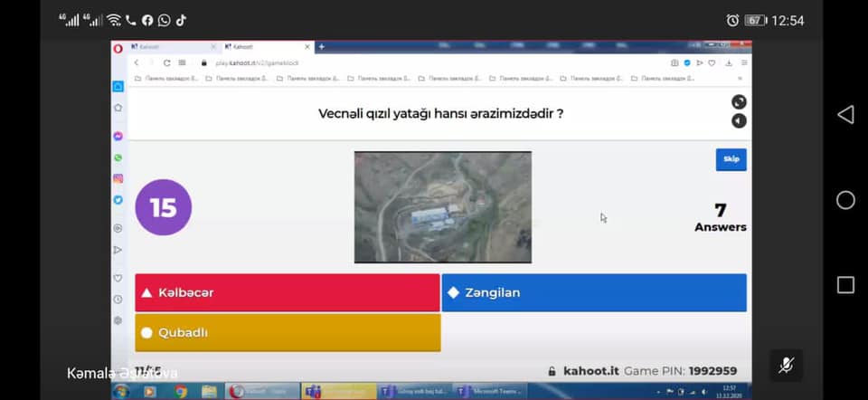Close the active Kahoot tab
This screenshot has height=400, width=868.
307,47
